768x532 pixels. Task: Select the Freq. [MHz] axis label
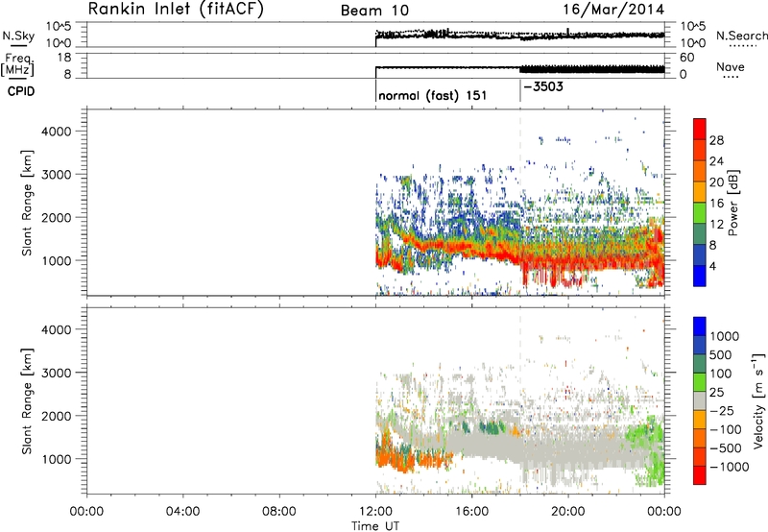pos(18,65)
